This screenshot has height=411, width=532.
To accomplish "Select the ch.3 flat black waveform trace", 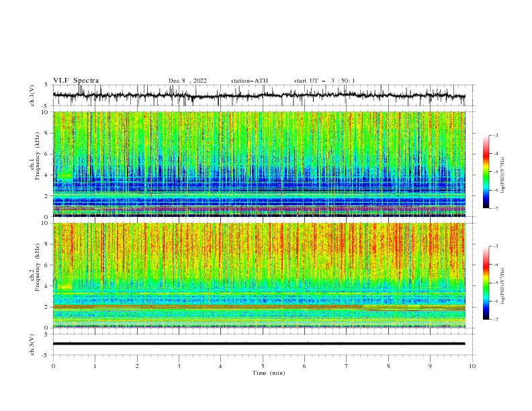I will click(x=259, y=344).
